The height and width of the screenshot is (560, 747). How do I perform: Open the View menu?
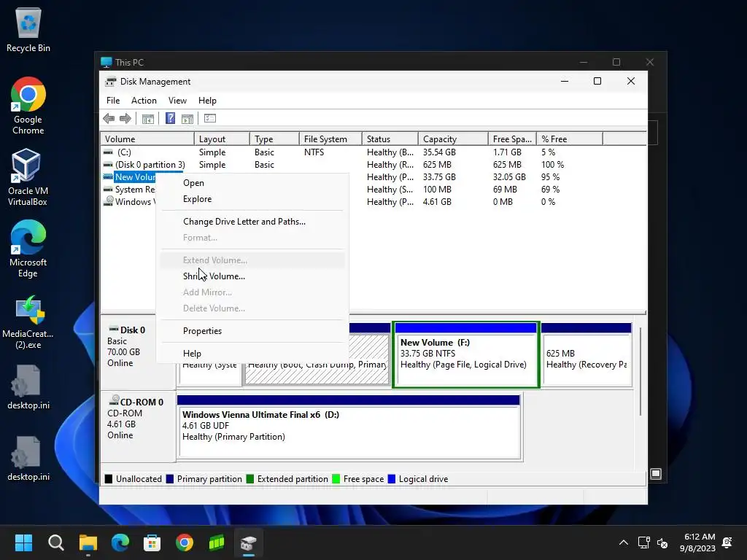177,101
